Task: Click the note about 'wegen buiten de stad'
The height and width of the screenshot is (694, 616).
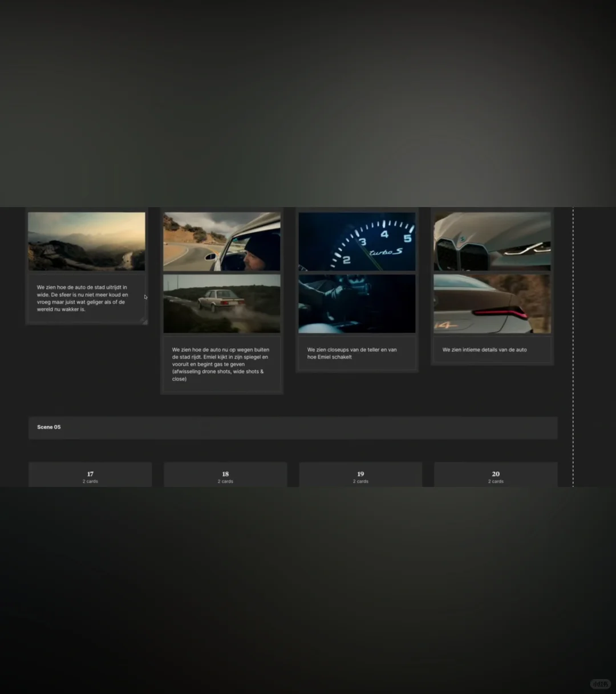Action: [222, 364]
